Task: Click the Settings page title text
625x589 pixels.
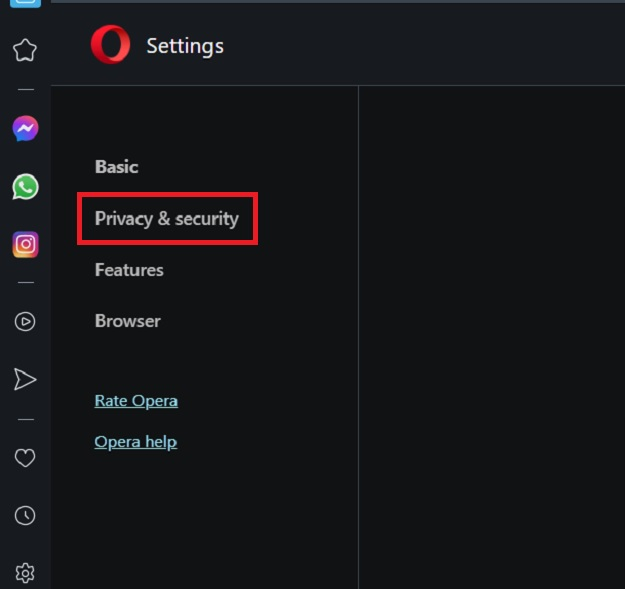Action: 185,46
